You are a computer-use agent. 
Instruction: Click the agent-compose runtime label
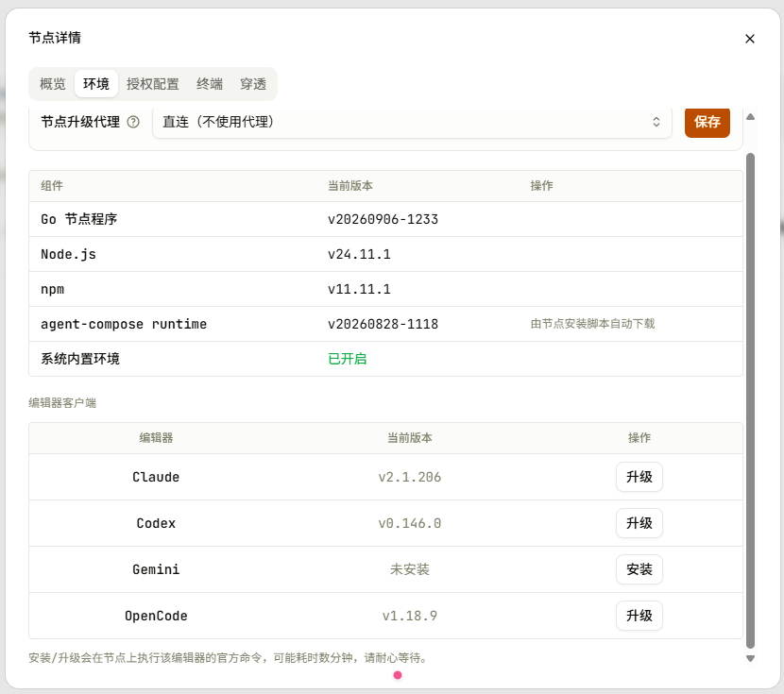click(124, 324)
